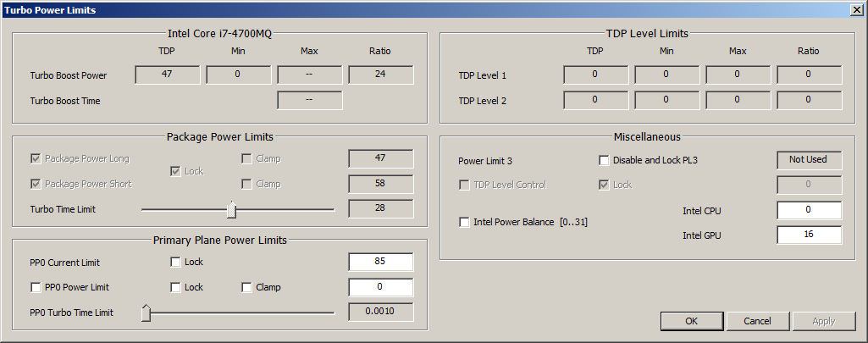This screenshot has height=343, width=868.
Task: Click the PP0 Turbo Time Limit label
Action: 71,313
